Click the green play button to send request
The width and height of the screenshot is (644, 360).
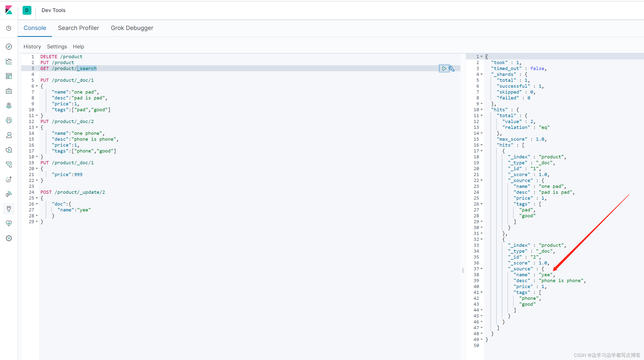tap(444, 68)
